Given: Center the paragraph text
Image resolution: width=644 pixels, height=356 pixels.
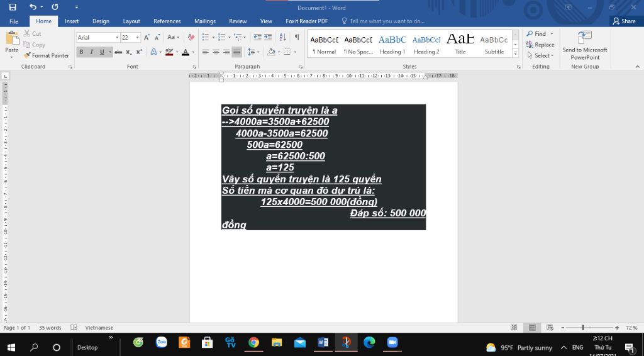Looking at the screenshot, I should [216, 52].
